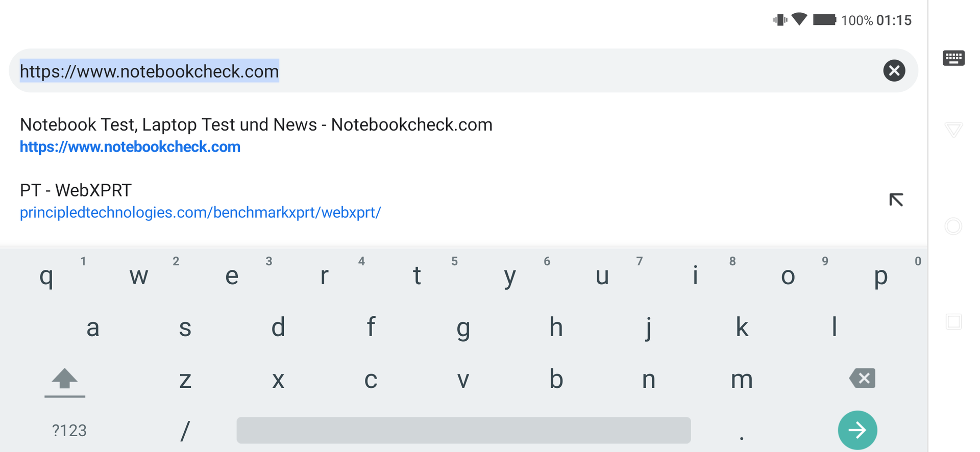Tap the Android recents square button
This screenshot has height=452, width=980.
pos(953,322)
